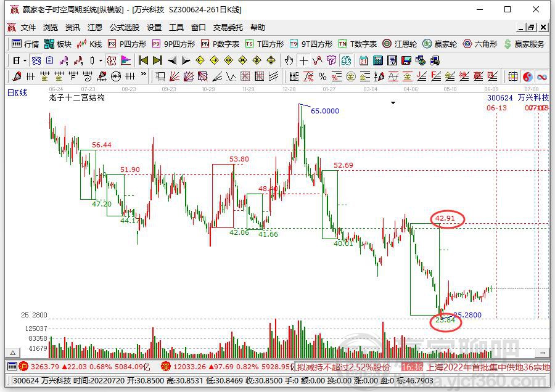This screenshot has width=555, height=392.
Task: Switch to the K线 chart view
Action: point(89,44)
